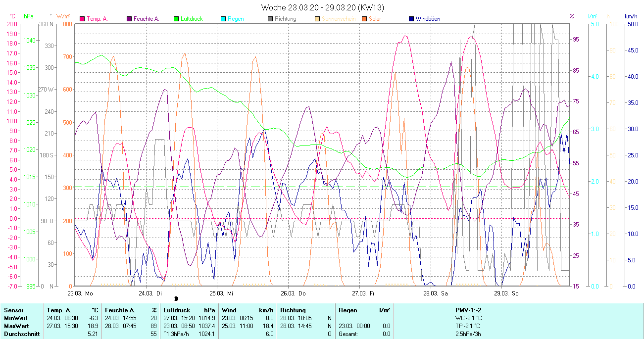
Task: Click the "^1.3hPa/h" pressure trend value
Action: pyautogui.click(x=177, y=334)
